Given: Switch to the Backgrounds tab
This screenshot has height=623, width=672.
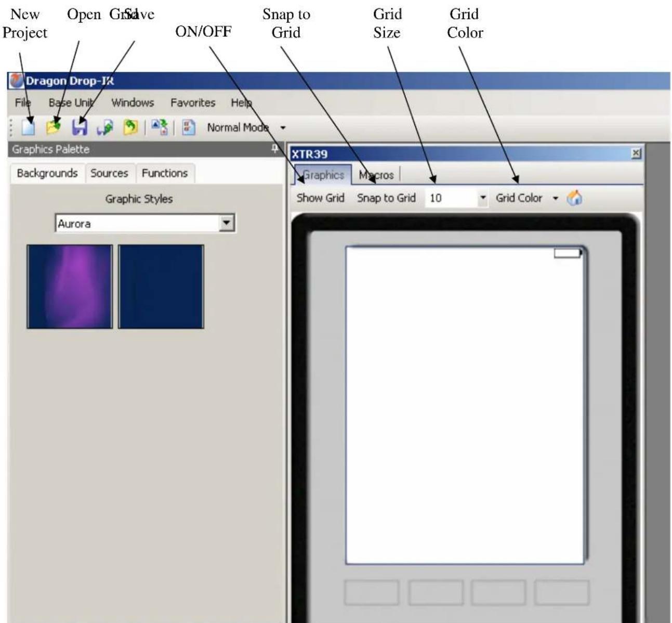Looking at the screenshot, I should (47, 173).
